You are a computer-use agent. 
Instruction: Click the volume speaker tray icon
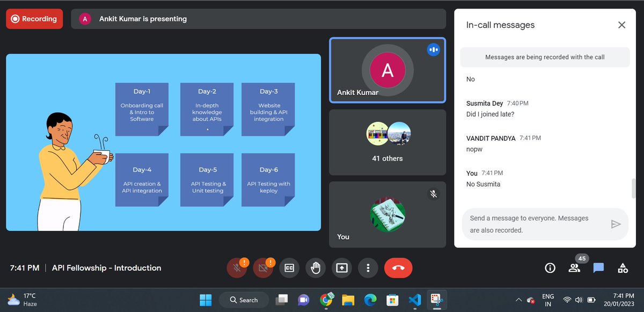(x=579, y=300)
